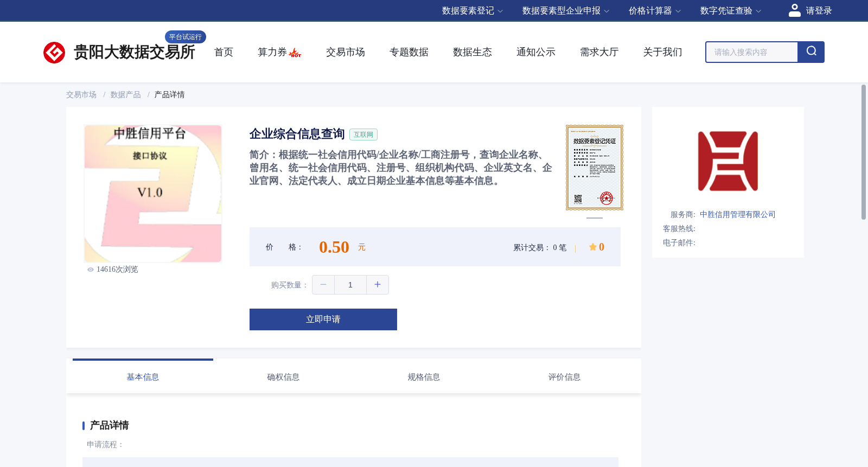The width and height of the screenshot is (868, 467).
Task: Click the 产品详情 section heading
Action: click(x=109, y=425)
